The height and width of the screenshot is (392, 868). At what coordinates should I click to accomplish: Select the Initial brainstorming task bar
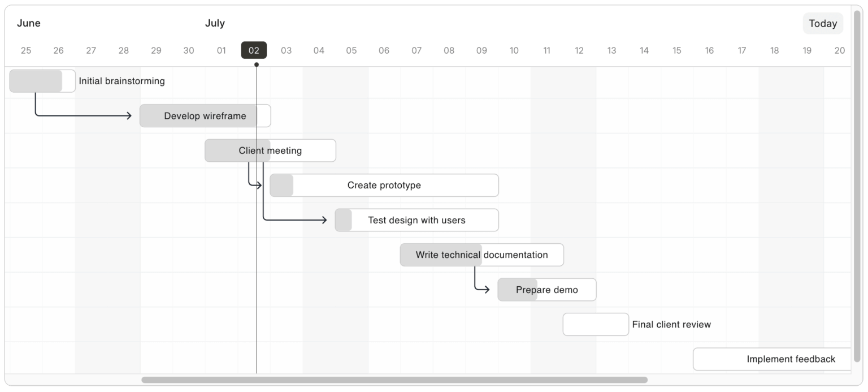[42, 81]
